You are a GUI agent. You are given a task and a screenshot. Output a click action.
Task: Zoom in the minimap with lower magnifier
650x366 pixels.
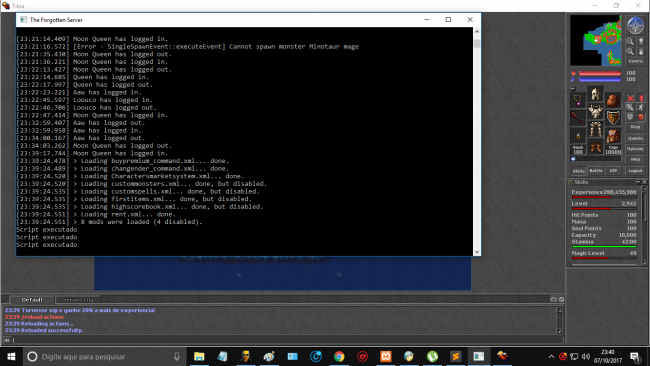click(630, 51)
